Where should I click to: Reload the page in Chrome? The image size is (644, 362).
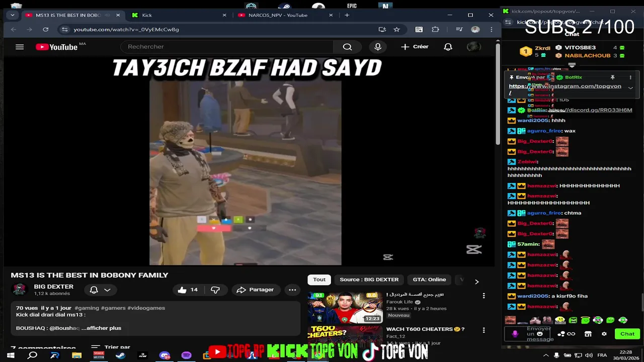[x=45, y=30]
